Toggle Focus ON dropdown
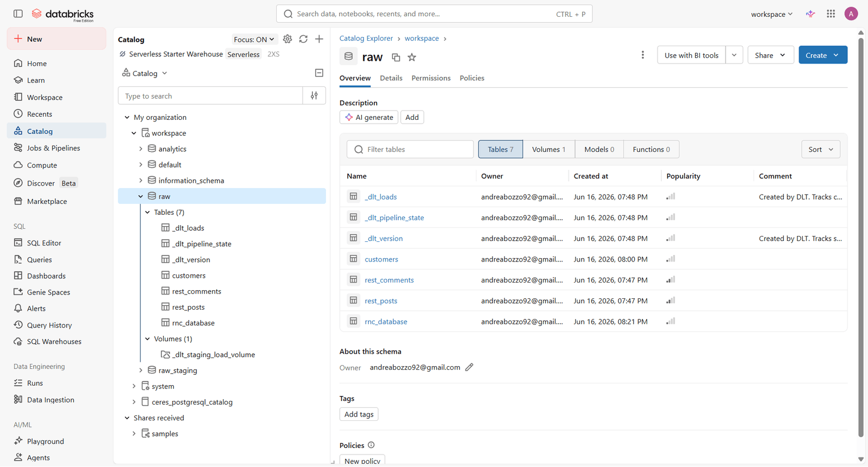 (254, 40)
